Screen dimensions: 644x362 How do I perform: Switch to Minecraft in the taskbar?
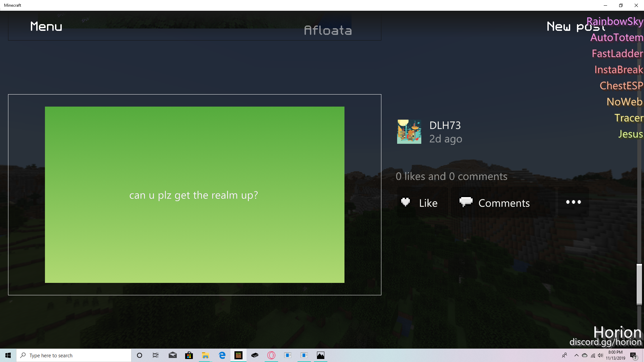click(x=238, y=355)
